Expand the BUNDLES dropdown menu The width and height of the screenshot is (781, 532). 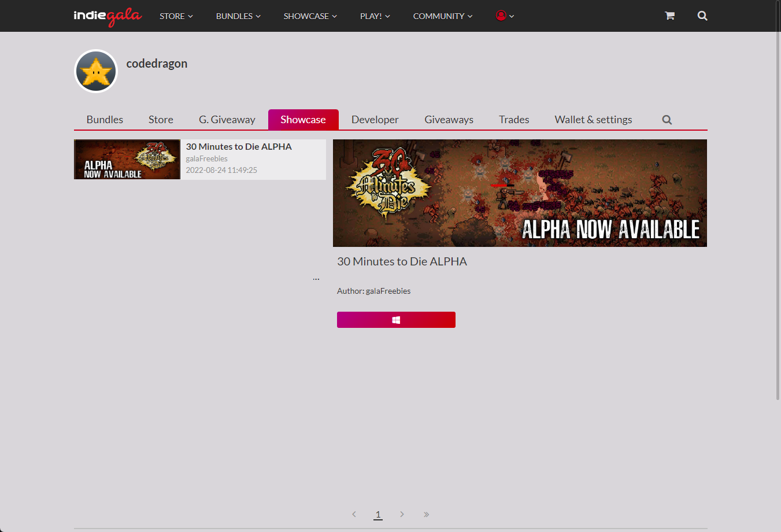[x=238, y=16]
